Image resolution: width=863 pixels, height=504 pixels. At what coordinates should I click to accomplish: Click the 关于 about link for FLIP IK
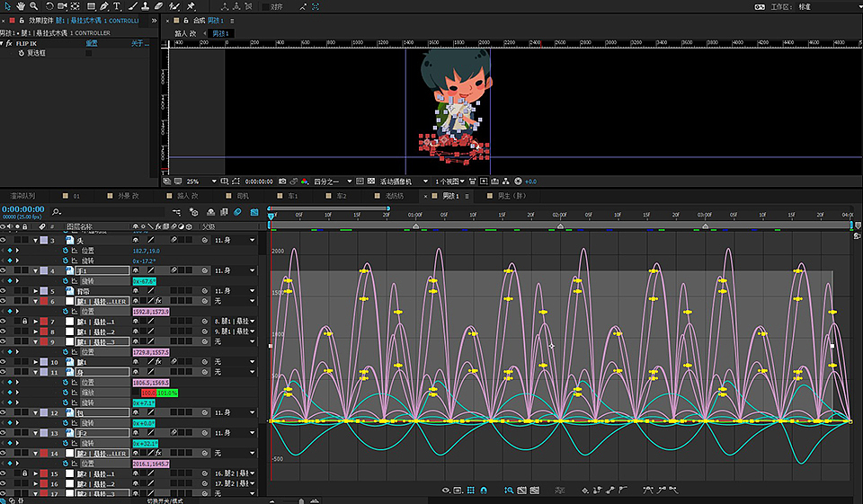[x=139, y=43]
